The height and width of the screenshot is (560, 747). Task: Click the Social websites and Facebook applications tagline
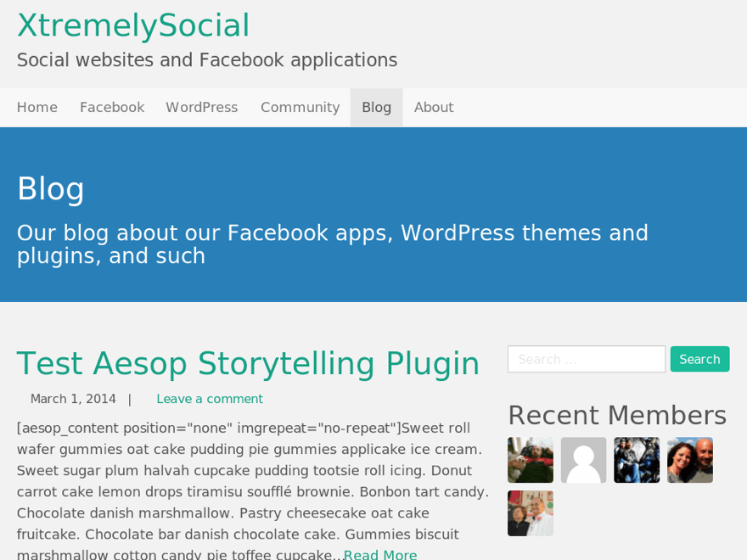207,60
